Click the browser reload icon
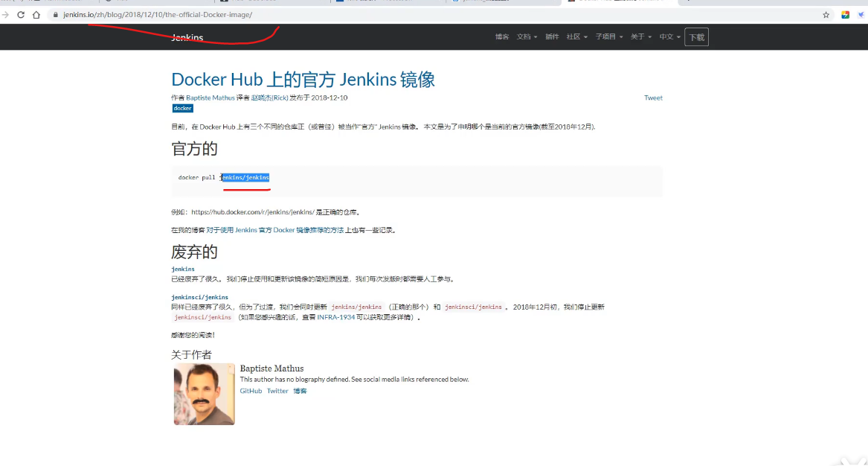 tap(20, 15)
